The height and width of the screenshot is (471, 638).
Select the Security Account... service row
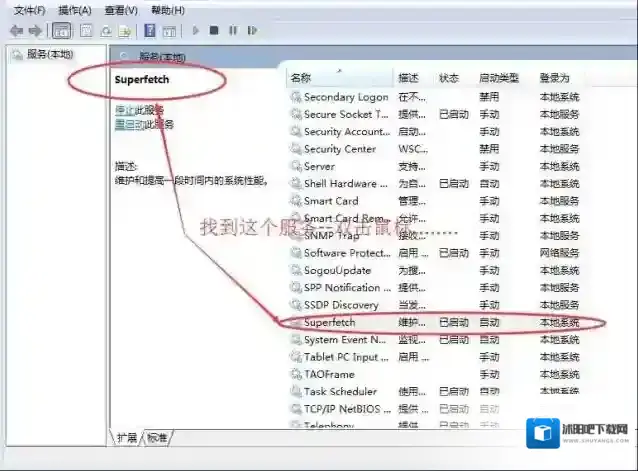click(435, 132)
